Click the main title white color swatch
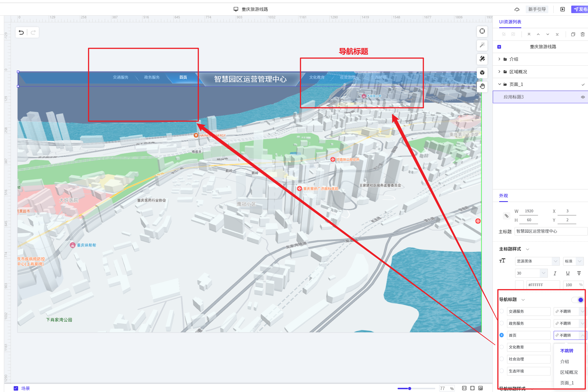Screen dimensions: 588x392 pyautogui.click(x=519, y=285)
